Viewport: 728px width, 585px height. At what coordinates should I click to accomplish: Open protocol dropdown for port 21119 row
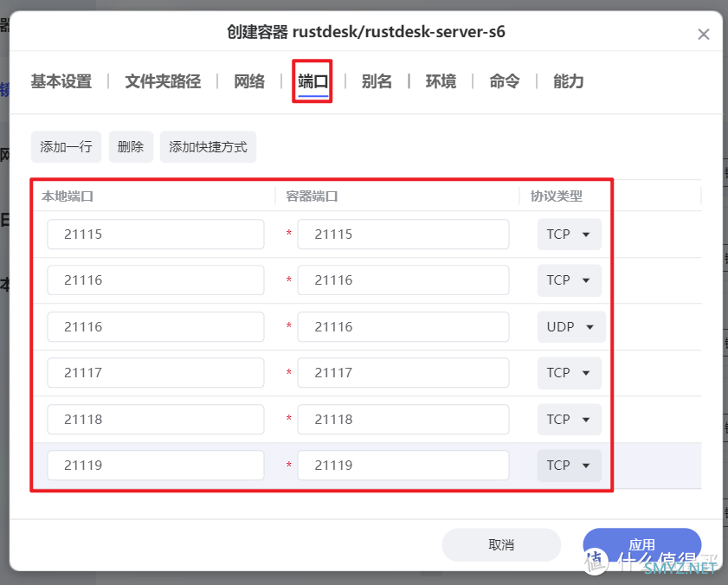tap(570, 465)
